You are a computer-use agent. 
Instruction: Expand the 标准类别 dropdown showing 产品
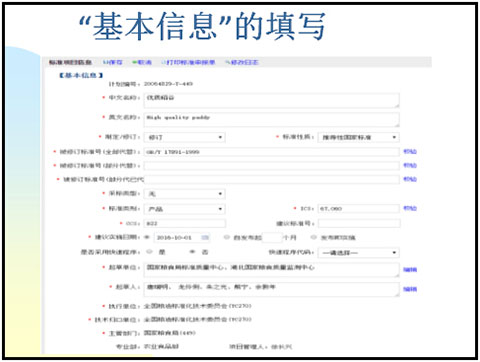[185, 209]
